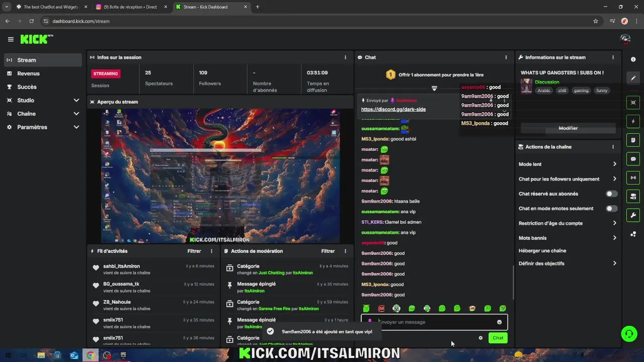
Task: Toggle the chat bubble widget icon in right sidebar
Action: click(x=633, y=159)
